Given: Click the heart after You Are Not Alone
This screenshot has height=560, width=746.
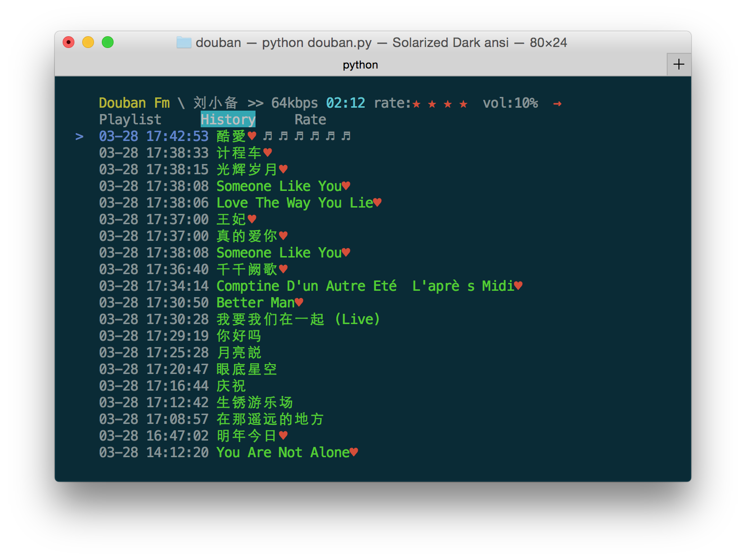Looking at the screenshot, I should (354, 452).
